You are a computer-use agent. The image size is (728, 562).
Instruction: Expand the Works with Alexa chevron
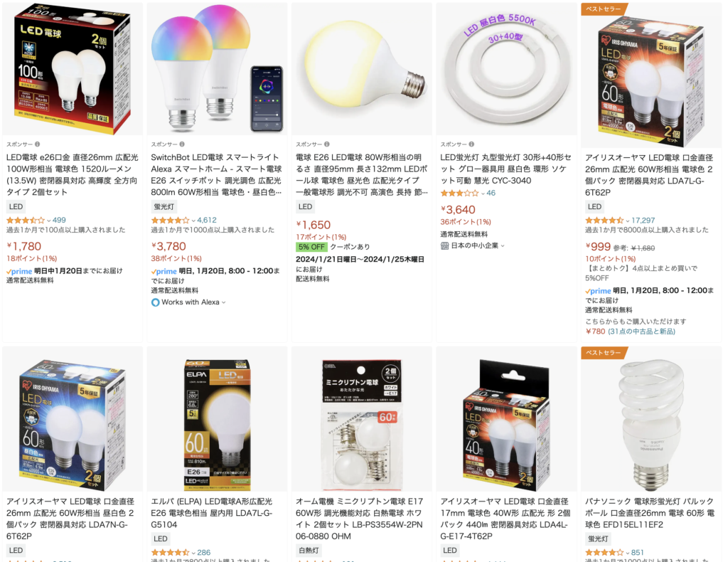coord(224,302)
